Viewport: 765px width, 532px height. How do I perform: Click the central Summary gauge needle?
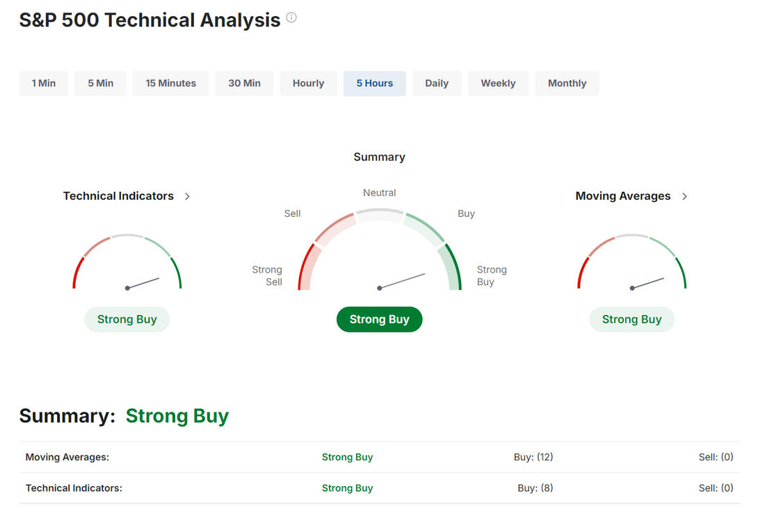tap(402, 281)
